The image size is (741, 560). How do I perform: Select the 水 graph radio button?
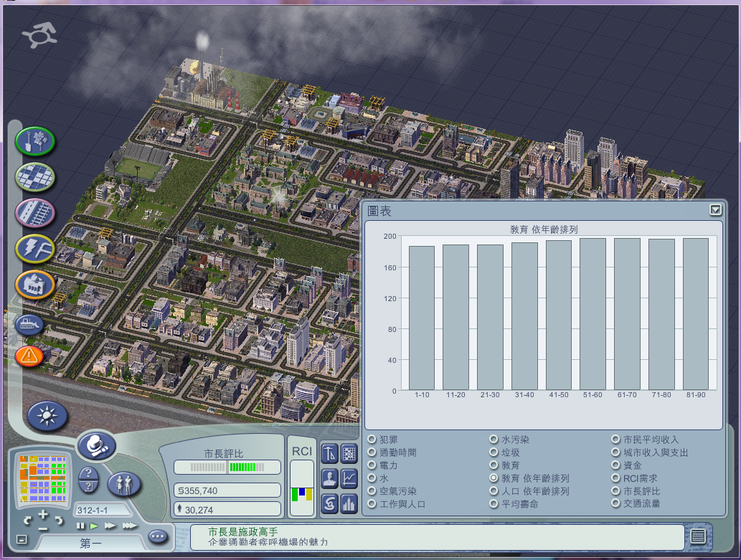(x=372, y=478)
